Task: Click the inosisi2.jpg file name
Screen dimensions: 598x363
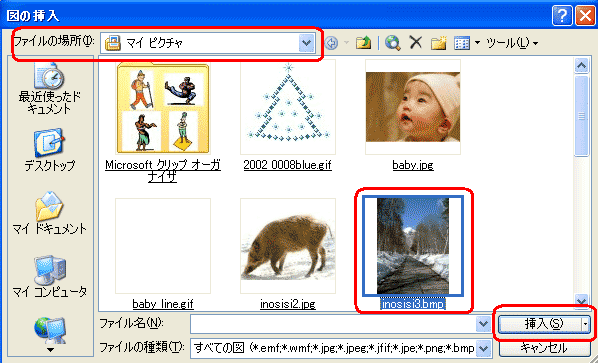Action: click(x=288, y=304)
